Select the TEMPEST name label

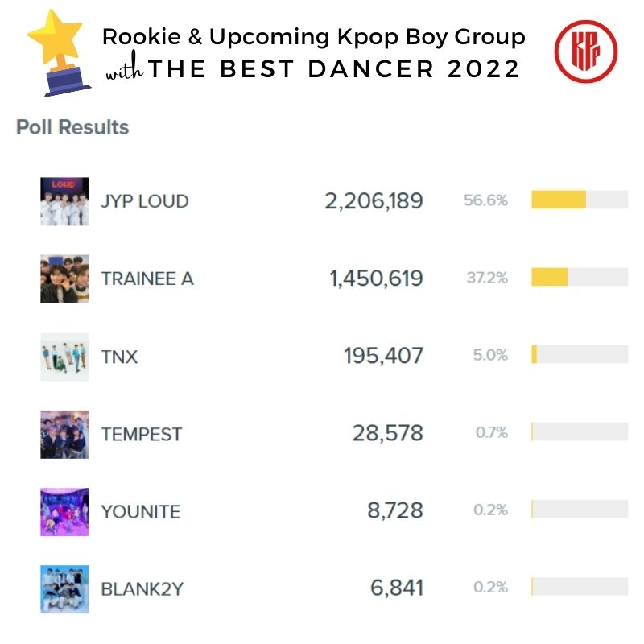pos(142,434)
